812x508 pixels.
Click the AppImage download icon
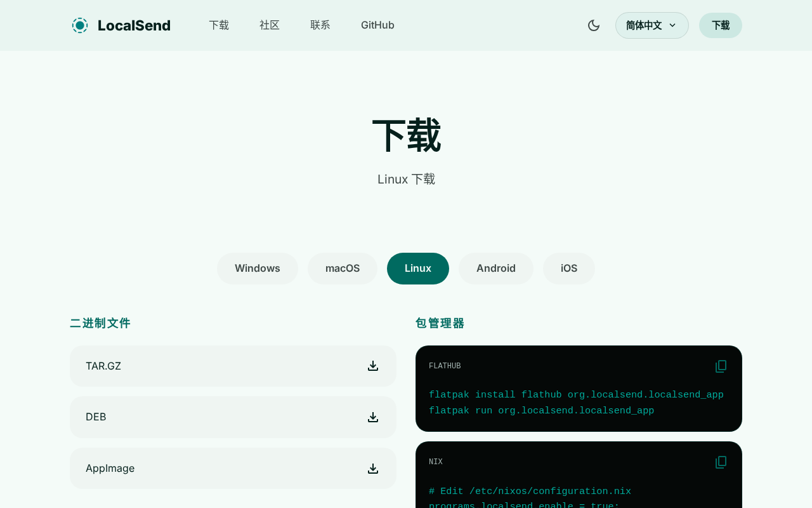click(373, 469)
